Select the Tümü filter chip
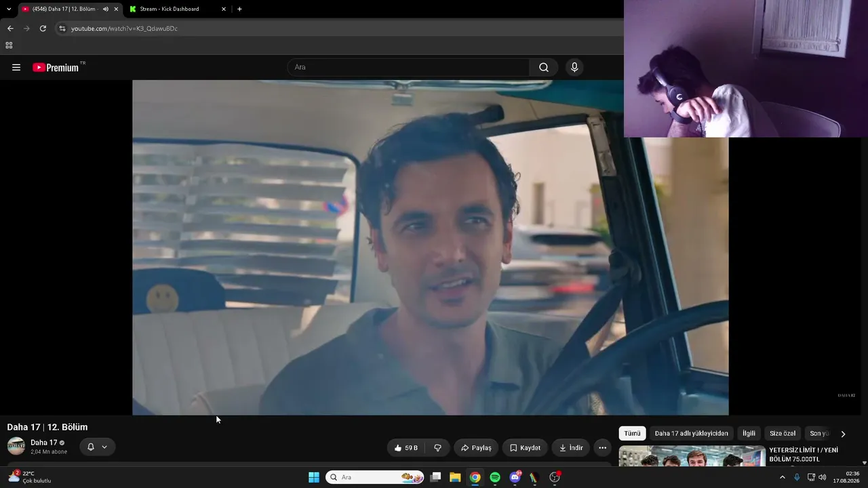This screenshot has height=488, width=868. pos(632,434)
